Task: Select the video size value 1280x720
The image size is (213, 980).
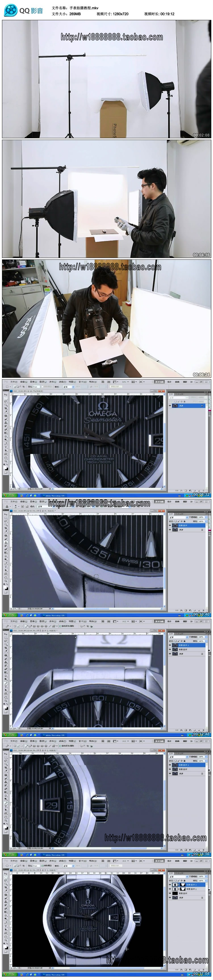Action: 120,14
